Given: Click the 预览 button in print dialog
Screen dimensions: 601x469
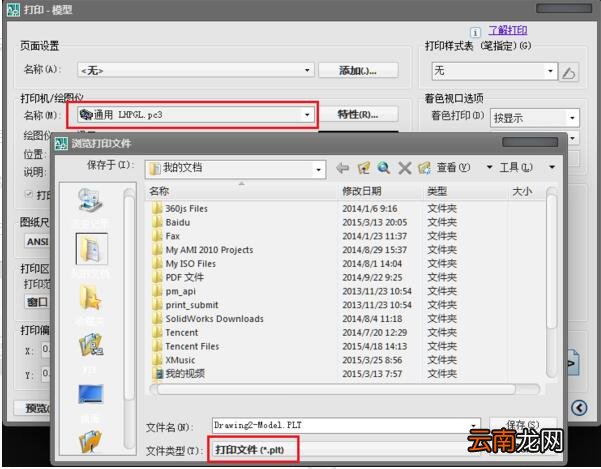Looking at the screenshot, I should pos(32,408).
